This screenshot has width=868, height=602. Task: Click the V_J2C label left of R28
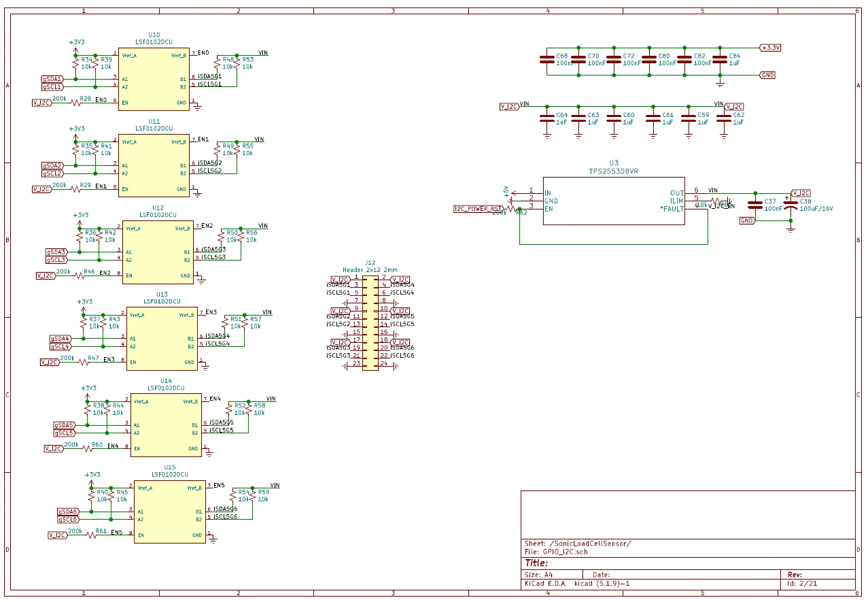coord(41,102)
